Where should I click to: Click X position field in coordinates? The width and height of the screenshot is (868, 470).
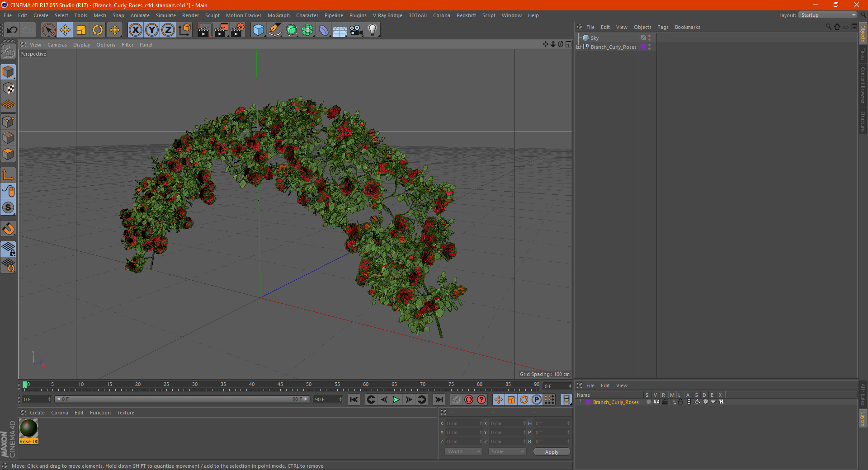tap(463, 423)
